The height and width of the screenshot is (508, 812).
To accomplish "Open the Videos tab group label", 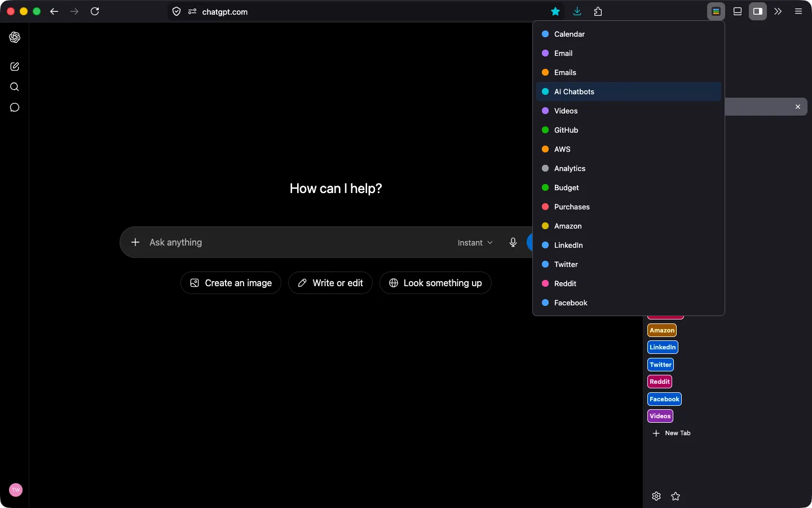I will pyautogui.click(x=660, y=416).
